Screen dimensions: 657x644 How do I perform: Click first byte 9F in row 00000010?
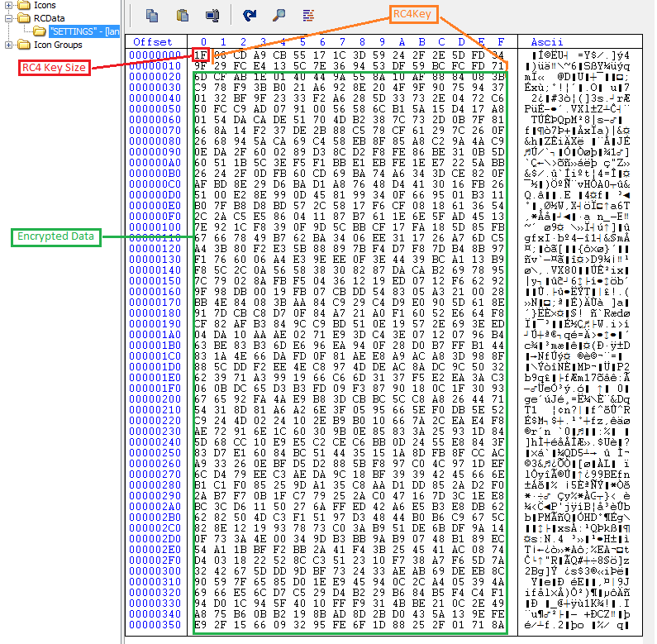[x=200, y=66]
